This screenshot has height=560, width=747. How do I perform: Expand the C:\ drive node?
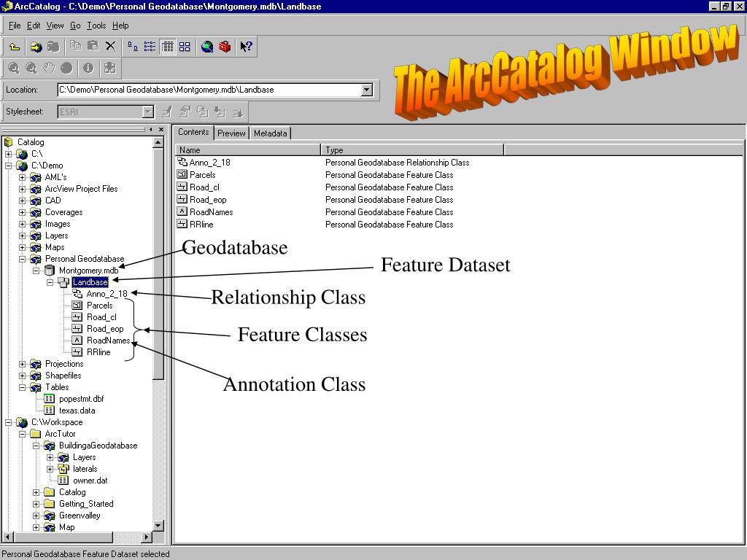(9, 154)
